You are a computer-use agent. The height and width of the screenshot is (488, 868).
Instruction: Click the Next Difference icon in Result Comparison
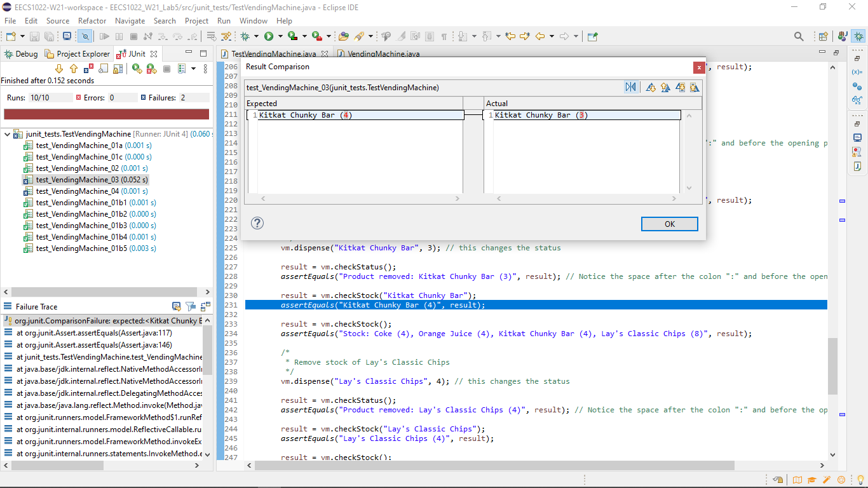pos(651,87)
